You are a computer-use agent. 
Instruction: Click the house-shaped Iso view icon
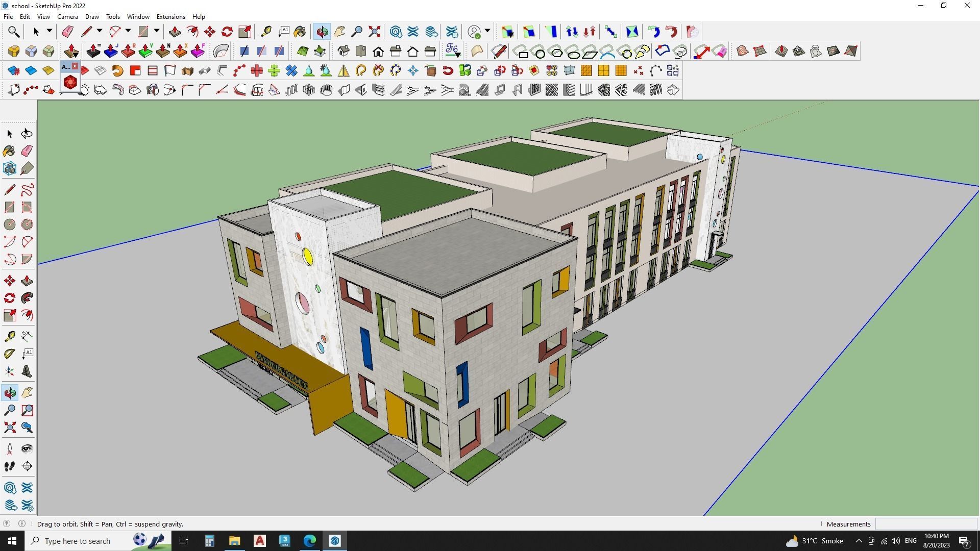click(x=344, y=51)
